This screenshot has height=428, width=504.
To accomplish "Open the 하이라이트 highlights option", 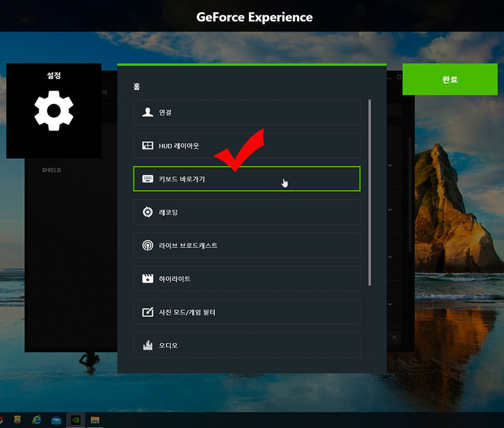I will (247, 279).
